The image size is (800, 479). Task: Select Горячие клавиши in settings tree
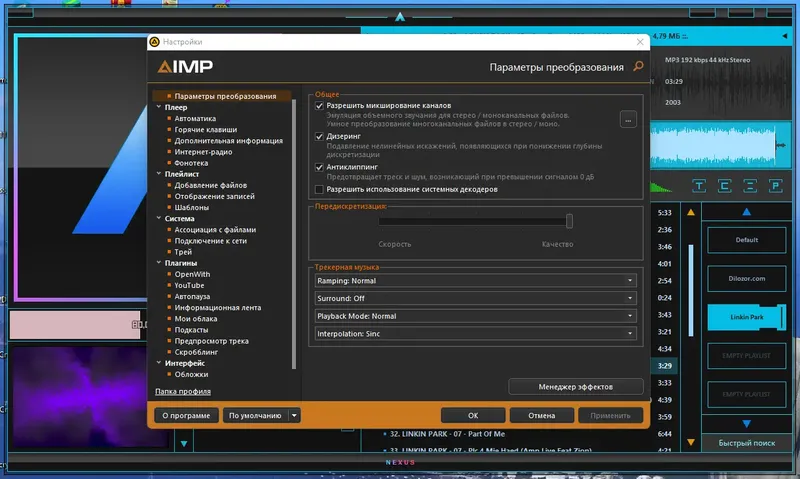[206, 130]
